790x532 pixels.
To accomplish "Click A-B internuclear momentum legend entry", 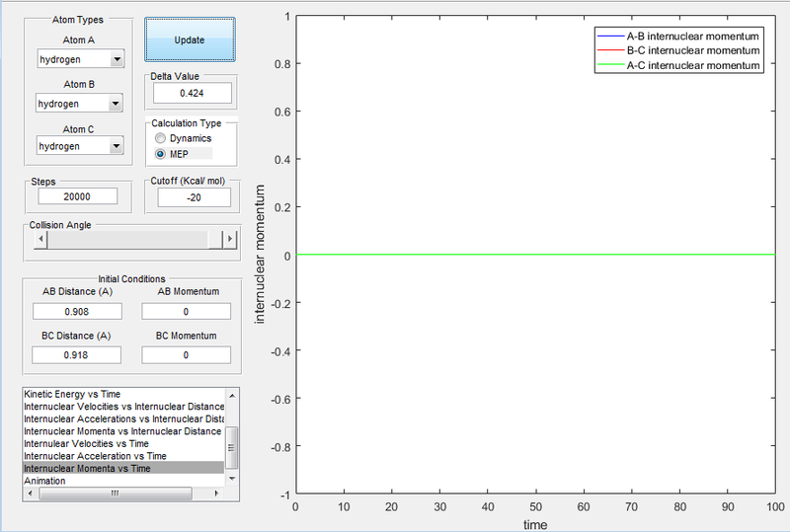I will 678,37.
